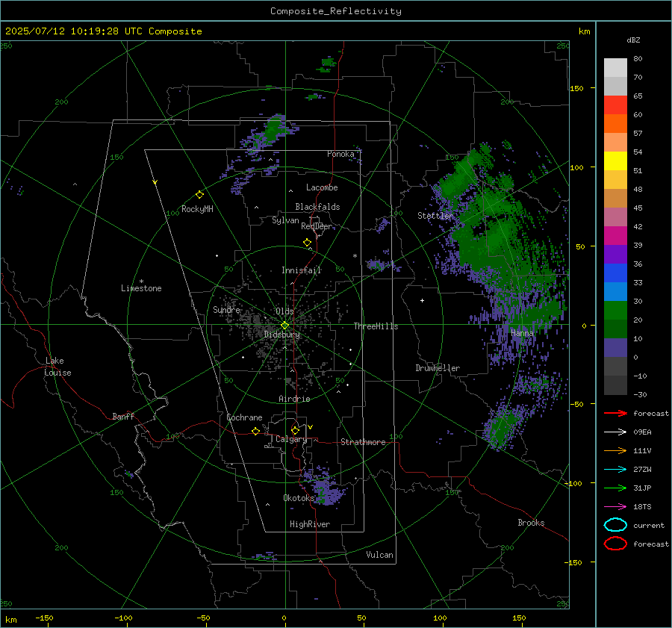Select the Drumheller label
The image size is (672, 628).
438,368
